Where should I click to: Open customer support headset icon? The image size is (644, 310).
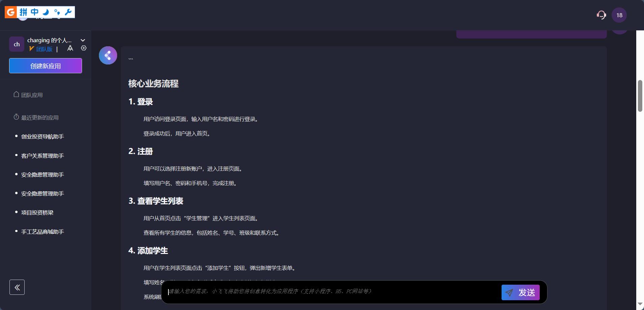[601, 15]
